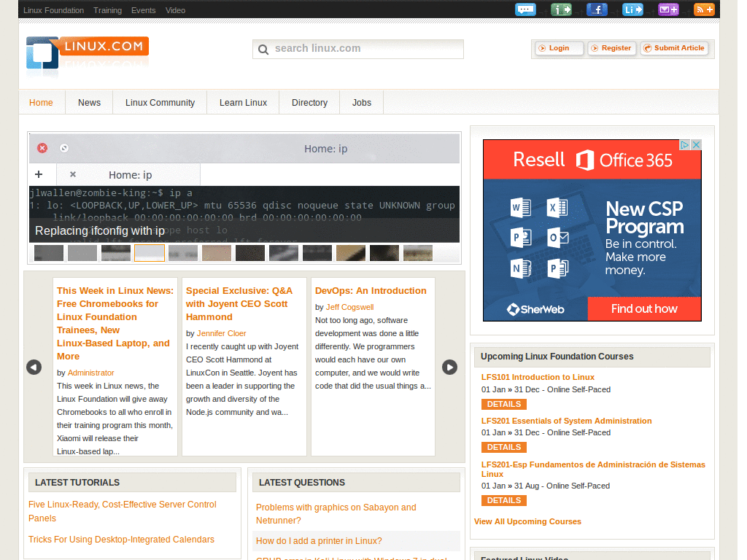The width and height of the screenshot is (747, 560).
Task: Open LFS101 Introduction to Linux course
Action: (538, 377)
